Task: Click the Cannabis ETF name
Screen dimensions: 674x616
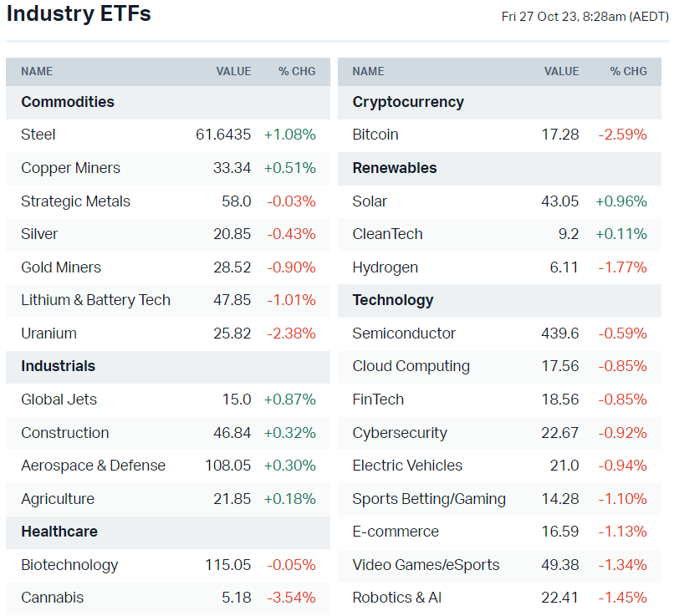Action: 52,598
